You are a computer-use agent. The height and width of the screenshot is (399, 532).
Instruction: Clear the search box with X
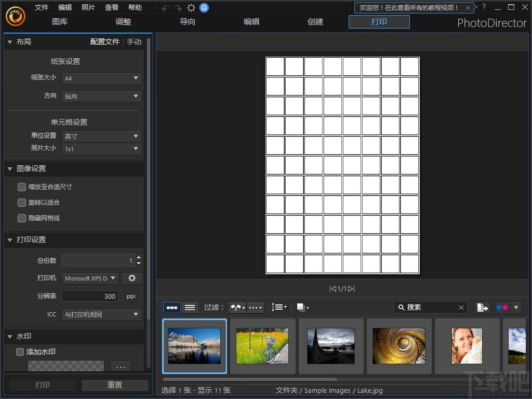[461, 308]
